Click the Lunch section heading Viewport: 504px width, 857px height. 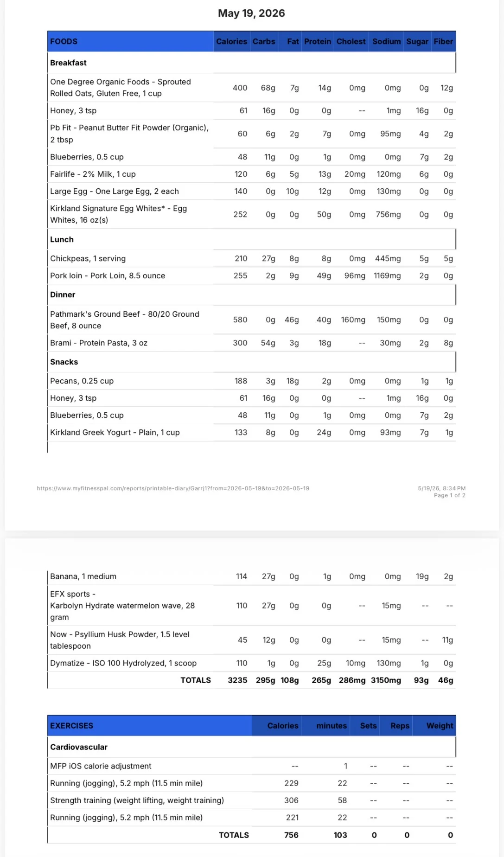point(62,239)
